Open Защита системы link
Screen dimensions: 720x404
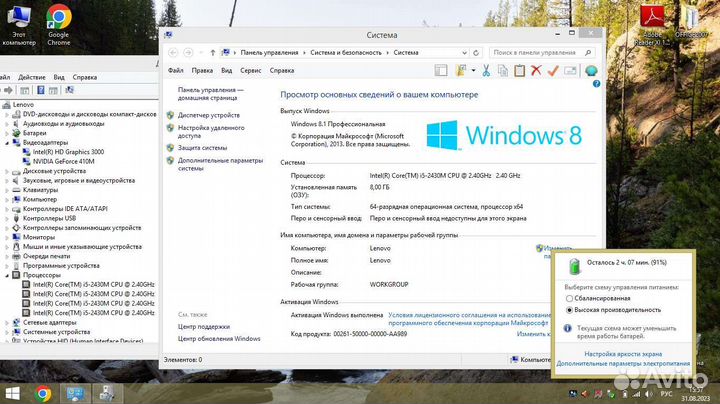tap(202, 148)
